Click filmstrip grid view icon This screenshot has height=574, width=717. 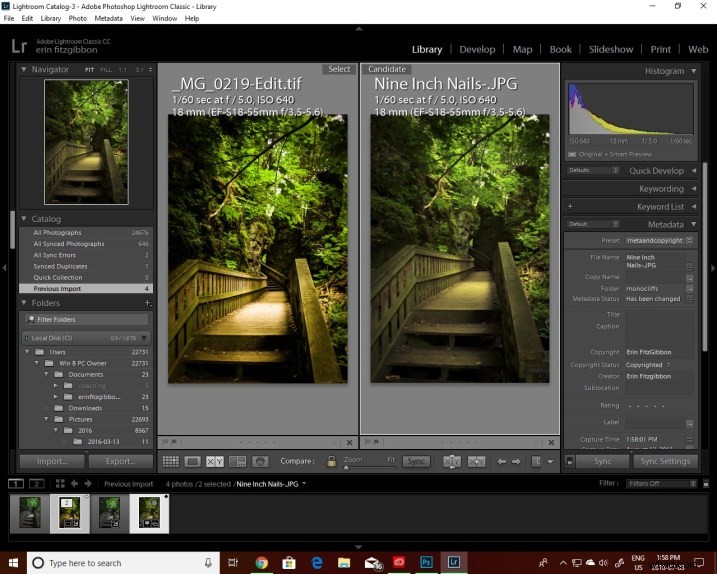[x=60, y=483]
